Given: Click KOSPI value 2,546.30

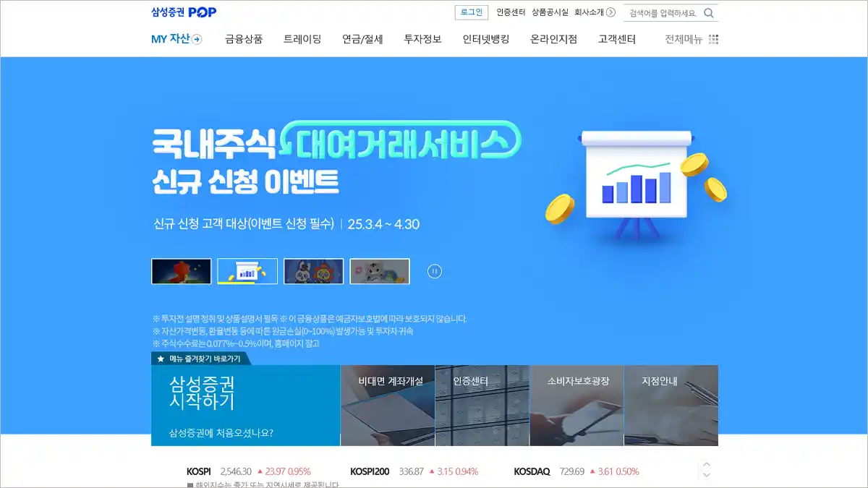Looking at the screenshot, I should 236,471.
